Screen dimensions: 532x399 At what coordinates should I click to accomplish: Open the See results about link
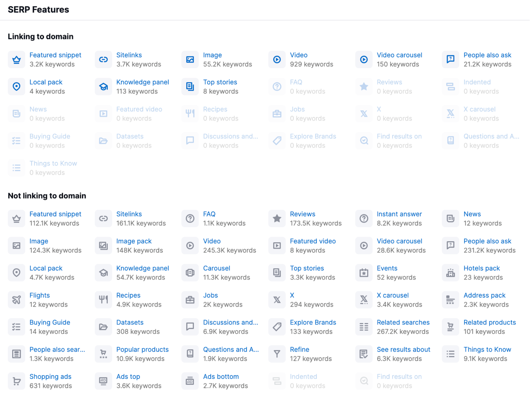[x=403, y=349]
